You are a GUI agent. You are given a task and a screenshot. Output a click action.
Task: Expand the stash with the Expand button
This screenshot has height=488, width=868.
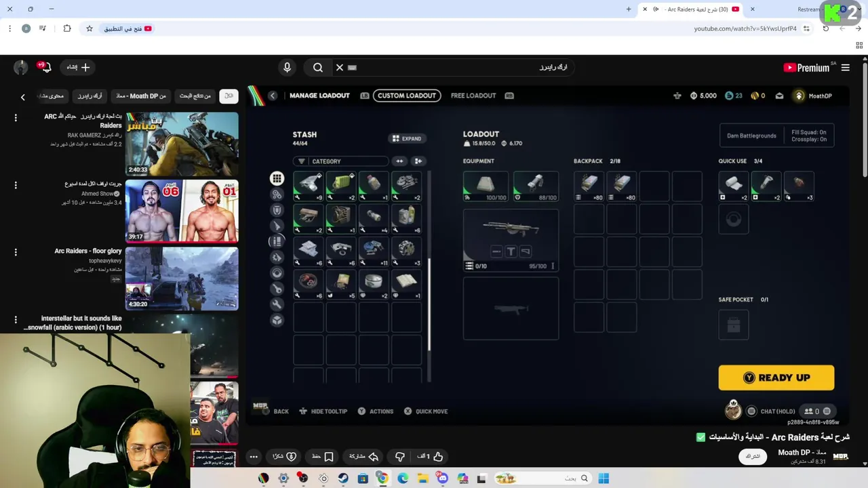[407, 138]
